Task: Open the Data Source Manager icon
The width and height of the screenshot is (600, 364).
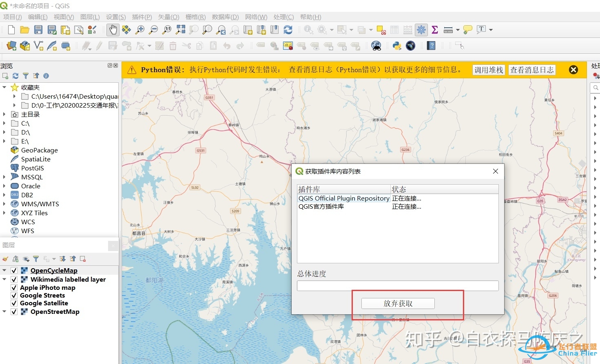Action: tap(11, 46)
